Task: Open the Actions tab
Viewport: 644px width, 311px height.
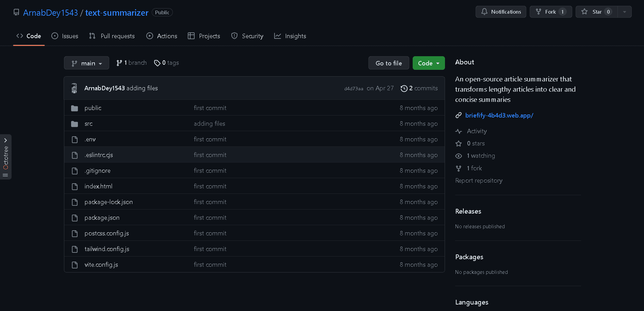Action: coord(162,36)
